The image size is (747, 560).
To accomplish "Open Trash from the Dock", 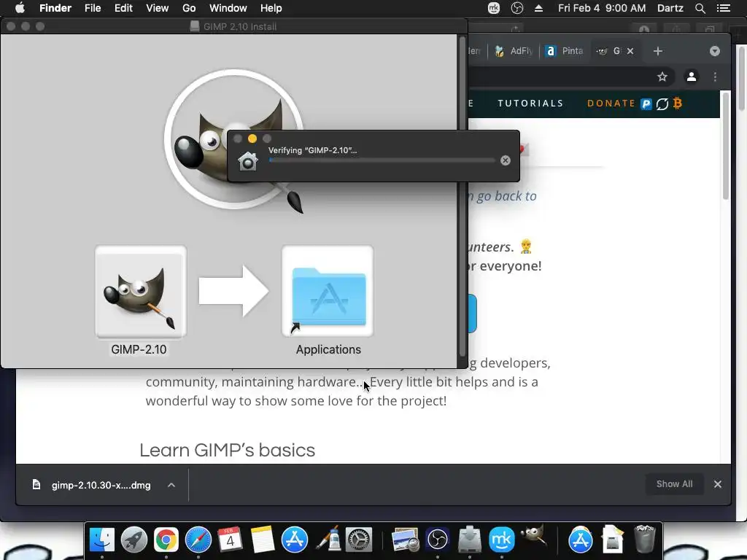I will coord(644,540).
